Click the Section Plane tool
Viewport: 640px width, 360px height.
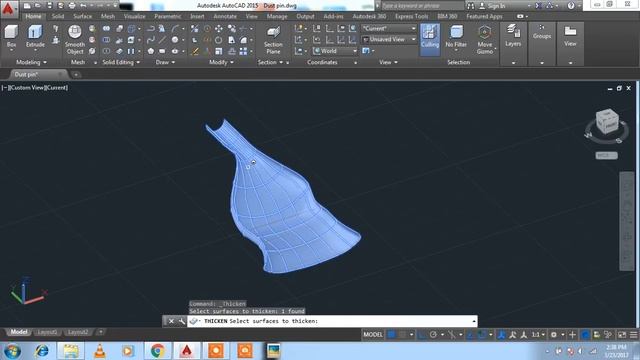273,40
